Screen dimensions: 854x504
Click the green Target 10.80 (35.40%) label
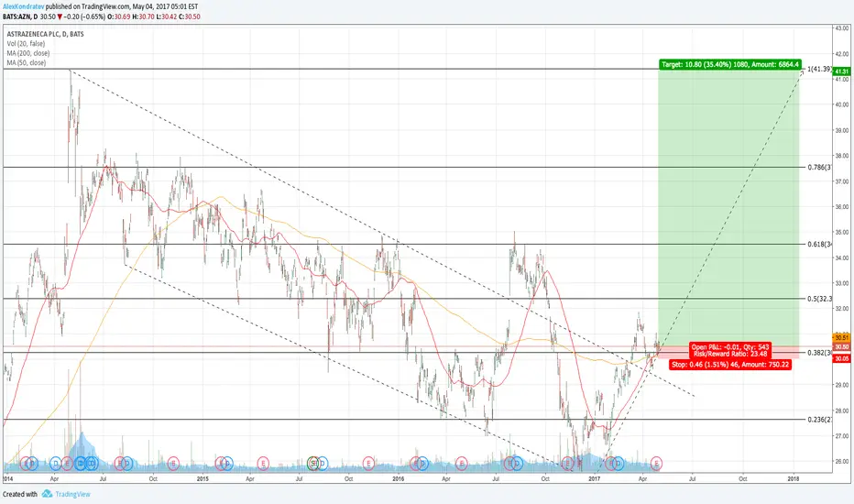pyautogui.click(x=729, y=64)
